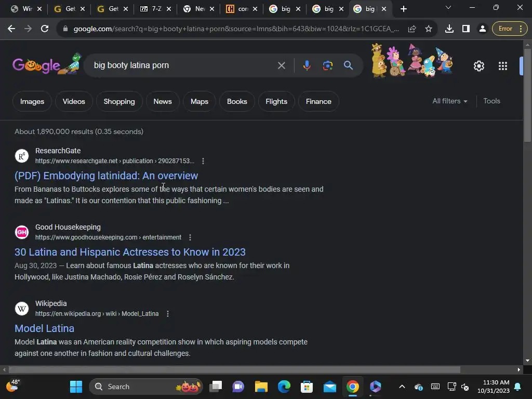Open the More options dots for Wikipedia result
This screenshot has height=399, width=532.
[168, 314]
